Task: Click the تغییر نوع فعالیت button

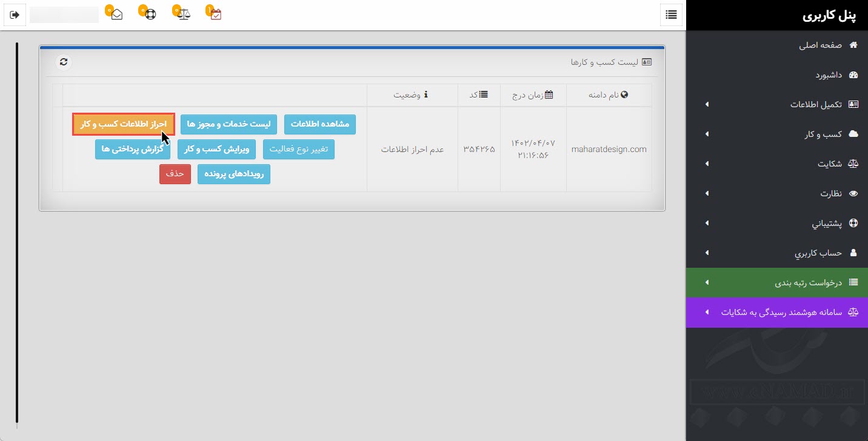Action: coord(299,149)
